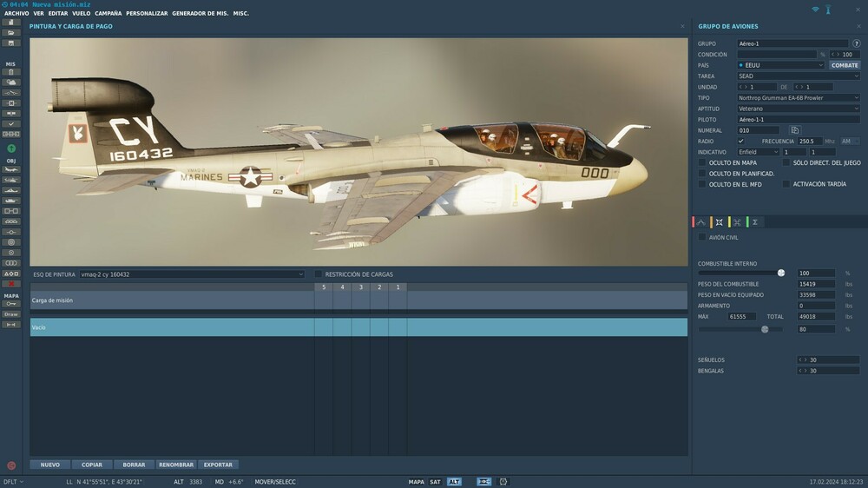Image resolution: width=868 pixels, height=488 pixels.
Task: Open the CAMPAÑA menu
Action: (108, 13)
